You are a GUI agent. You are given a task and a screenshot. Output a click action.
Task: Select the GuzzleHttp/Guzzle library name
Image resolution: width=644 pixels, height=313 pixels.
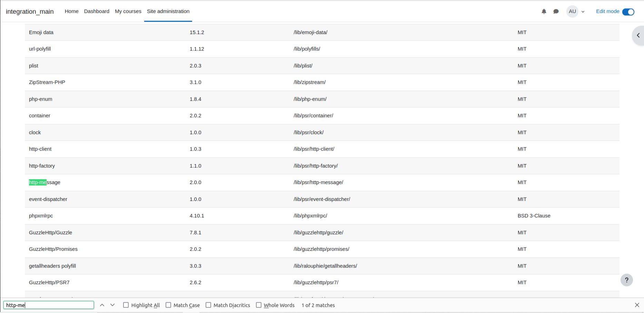[50, 233]
